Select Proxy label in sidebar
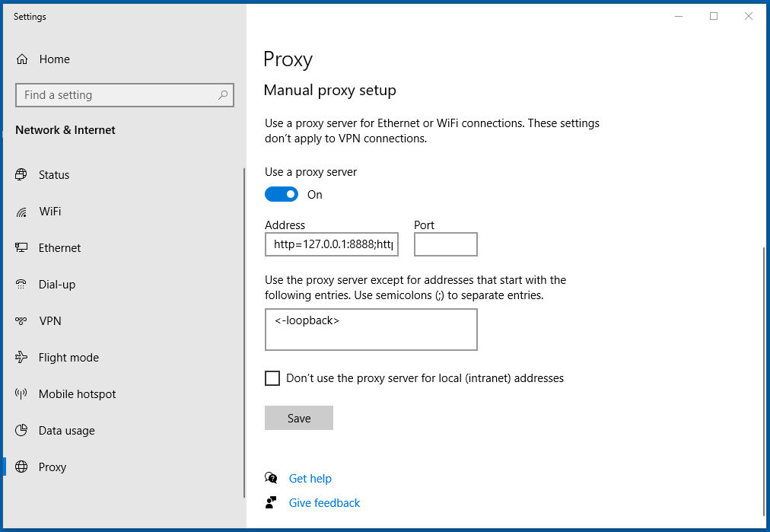Image resolution: width=770 pixels, height=532 pixels. pyautogui.click(x=52, y=467)
